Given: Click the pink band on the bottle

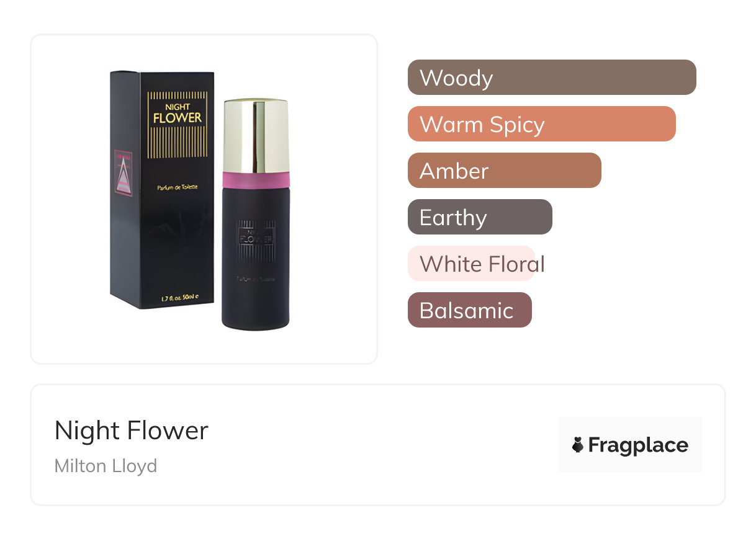Looking at the screenshot, I should click(x=255, y=180).
